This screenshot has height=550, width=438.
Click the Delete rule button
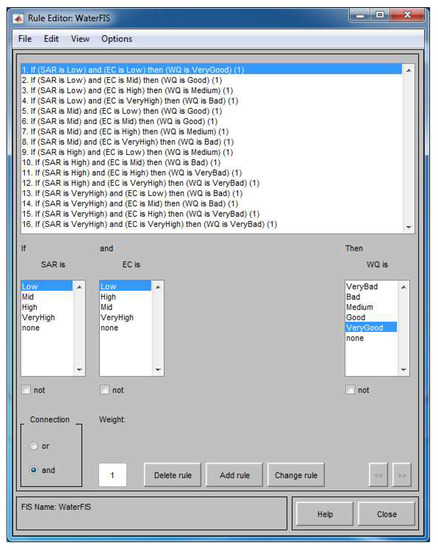[173, 475]
